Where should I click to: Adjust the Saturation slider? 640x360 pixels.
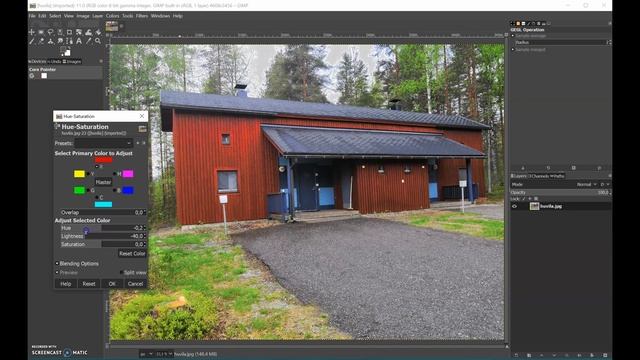(x=103, y=244)
